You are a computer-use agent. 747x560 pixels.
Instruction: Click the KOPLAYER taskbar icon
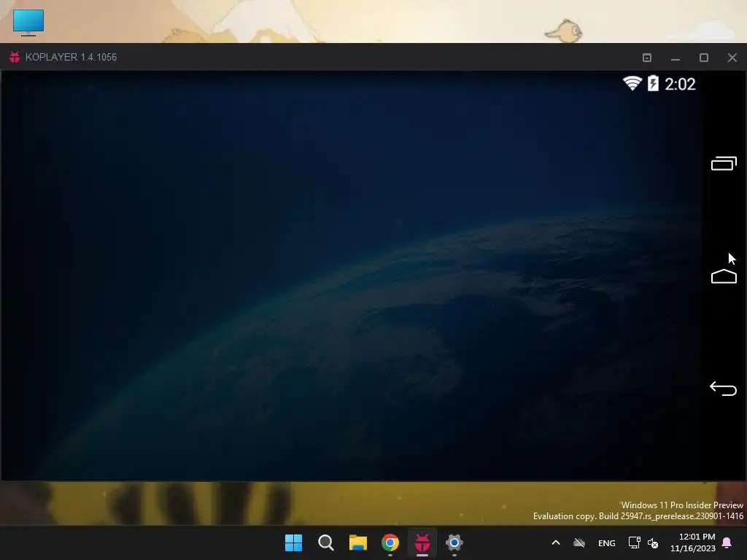point(422,542)
